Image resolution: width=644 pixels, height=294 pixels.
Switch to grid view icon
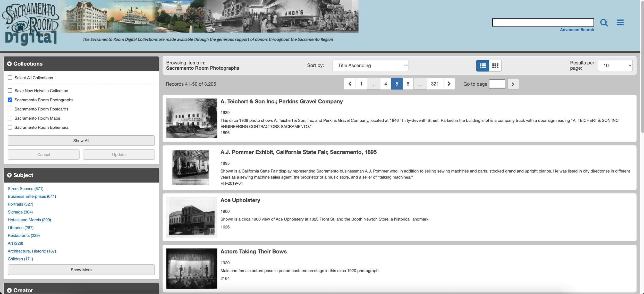[495, 66]
